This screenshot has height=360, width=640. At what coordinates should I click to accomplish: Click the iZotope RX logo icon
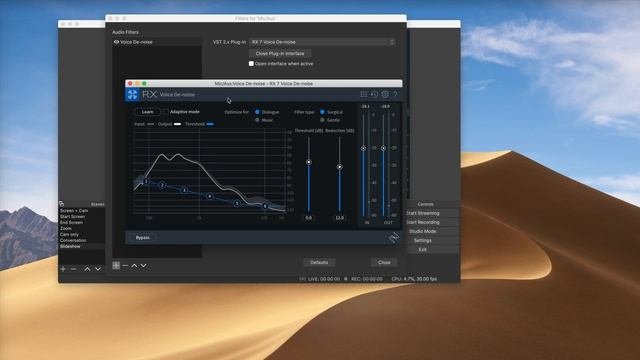[133, 95]
